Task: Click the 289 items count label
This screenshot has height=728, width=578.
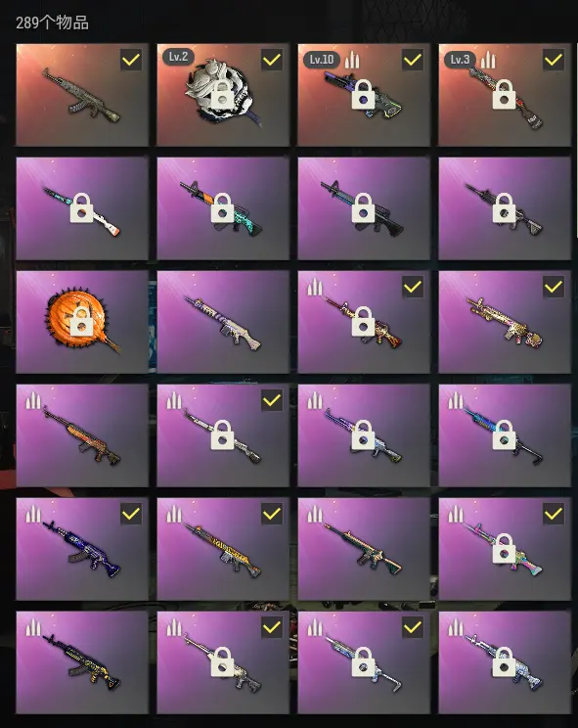Action: point(52,23)
